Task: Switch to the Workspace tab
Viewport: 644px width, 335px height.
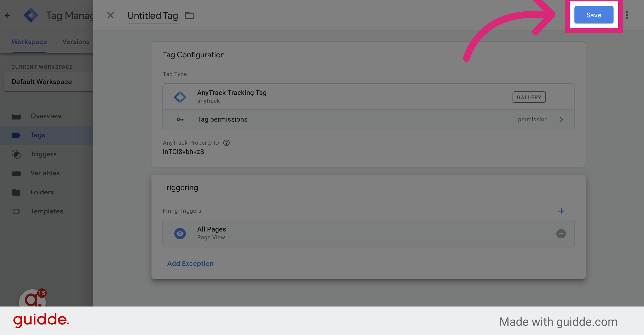Action: tap(29, 42)
